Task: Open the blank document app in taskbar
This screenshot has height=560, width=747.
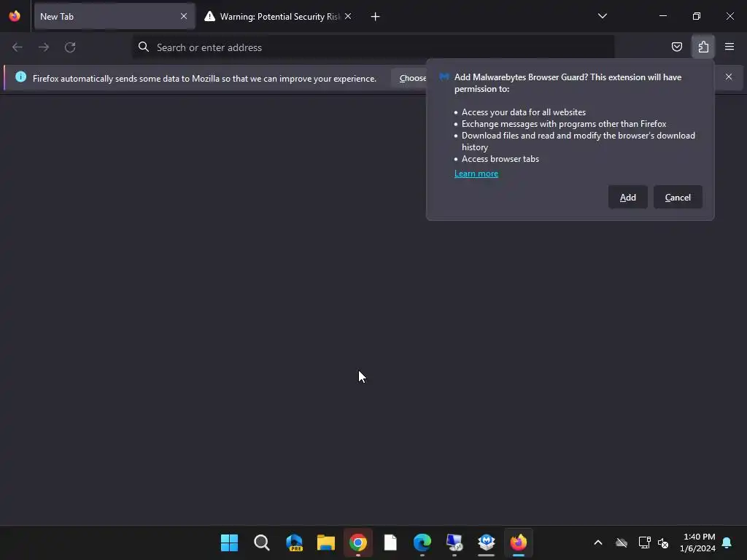Action: pos(390,542)
